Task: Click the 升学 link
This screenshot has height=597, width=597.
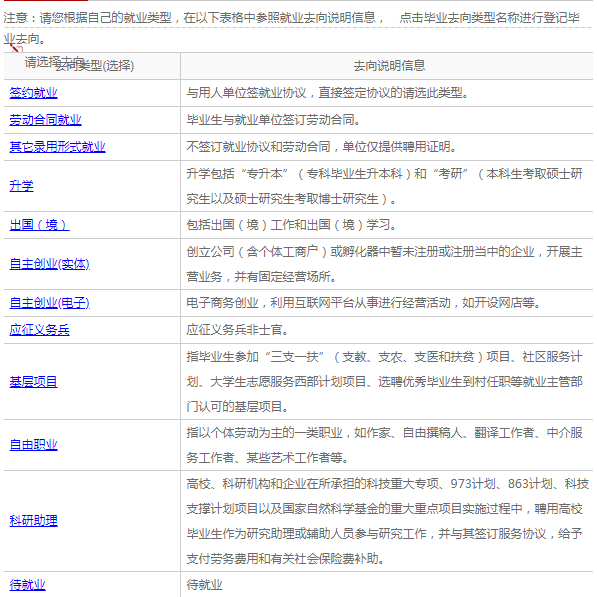Action: click(x=21, y=186)
